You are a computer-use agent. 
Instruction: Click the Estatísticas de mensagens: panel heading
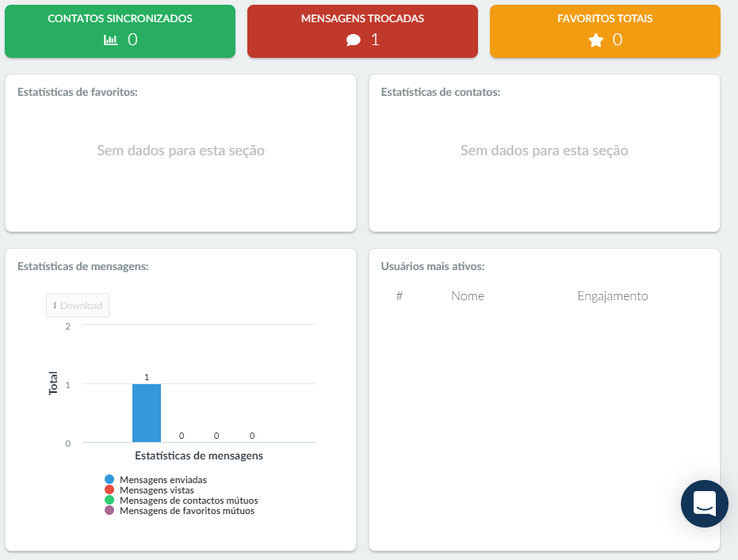coord(82,267)
